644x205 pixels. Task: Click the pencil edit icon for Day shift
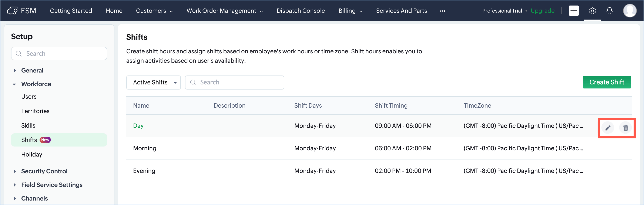tap(608, 128)
